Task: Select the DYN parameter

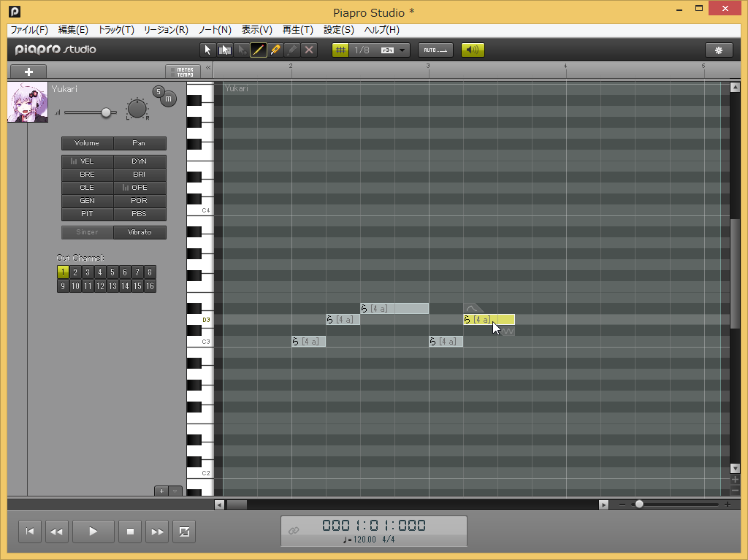Action: 140,161
